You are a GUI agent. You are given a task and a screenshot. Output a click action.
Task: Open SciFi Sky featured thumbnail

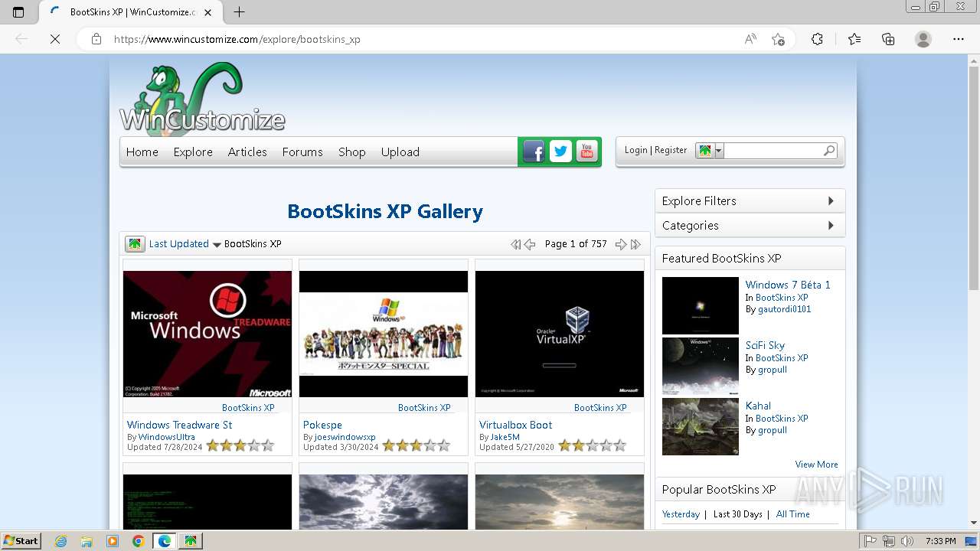701,366
